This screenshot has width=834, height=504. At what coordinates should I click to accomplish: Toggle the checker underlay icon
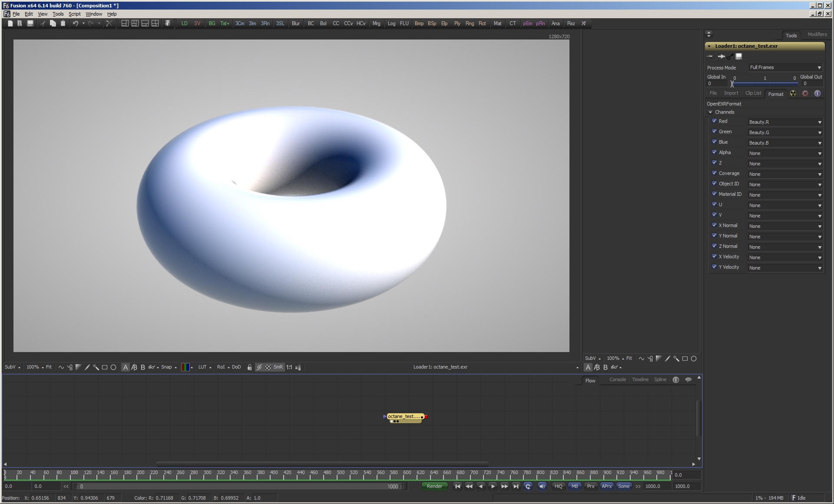coord(268,367)
